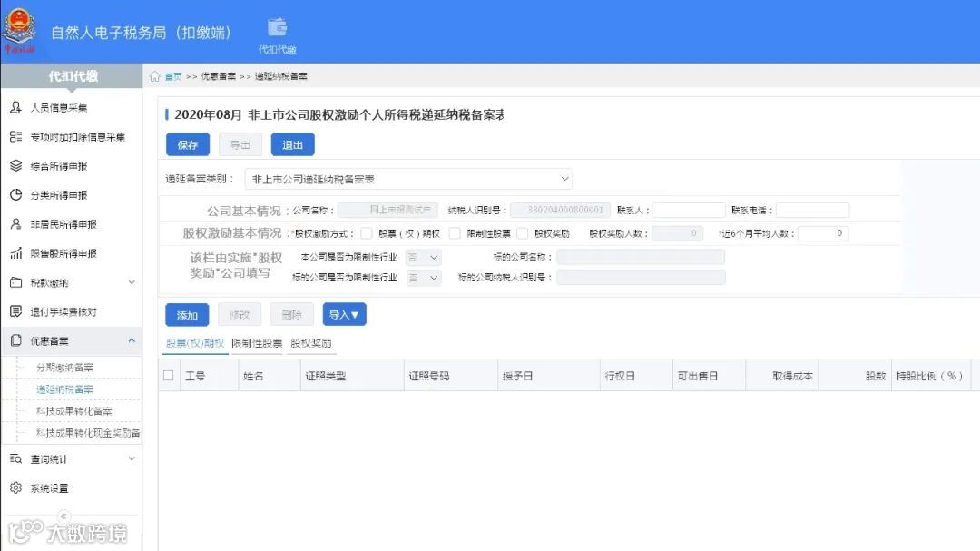Click the 非居民所得申报 person icon

(15, 224)
